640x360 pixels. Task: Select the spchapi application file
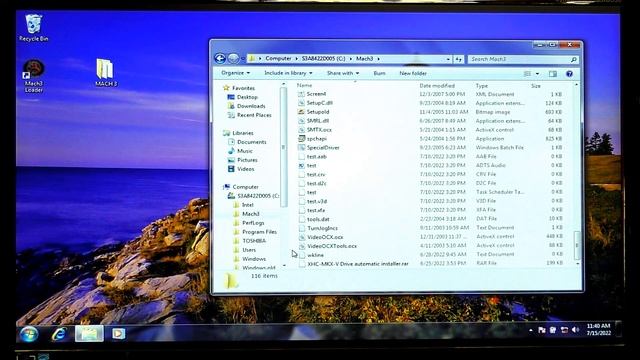317,139
